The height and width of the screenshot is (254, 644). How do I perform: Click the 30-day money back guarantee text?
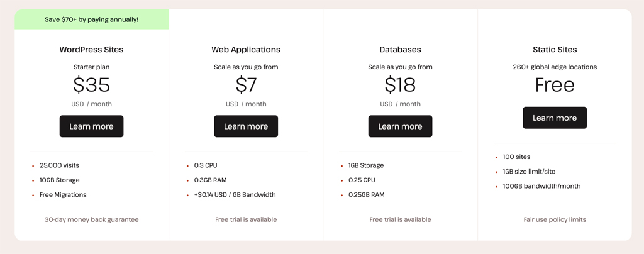[x=91, y=219]
